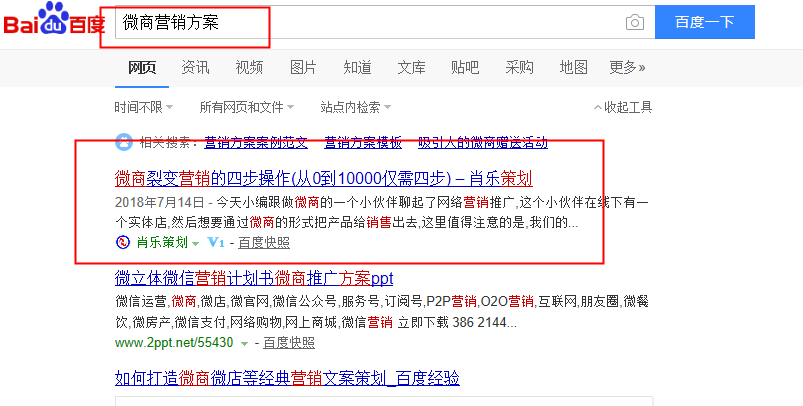803x406 pixels.
Task: Click the 收起工具 filter icon
Action: (597, 107)
